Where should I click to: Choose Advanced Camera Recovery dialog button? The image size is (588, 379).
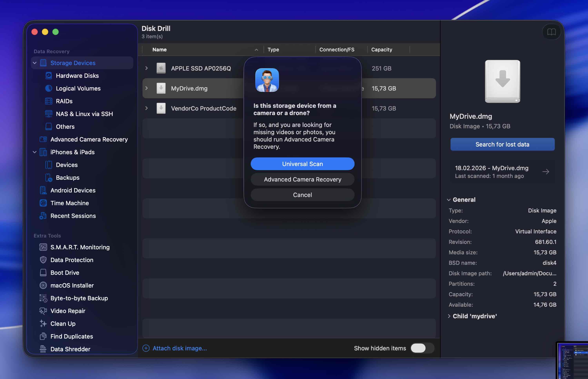(302, 180)
